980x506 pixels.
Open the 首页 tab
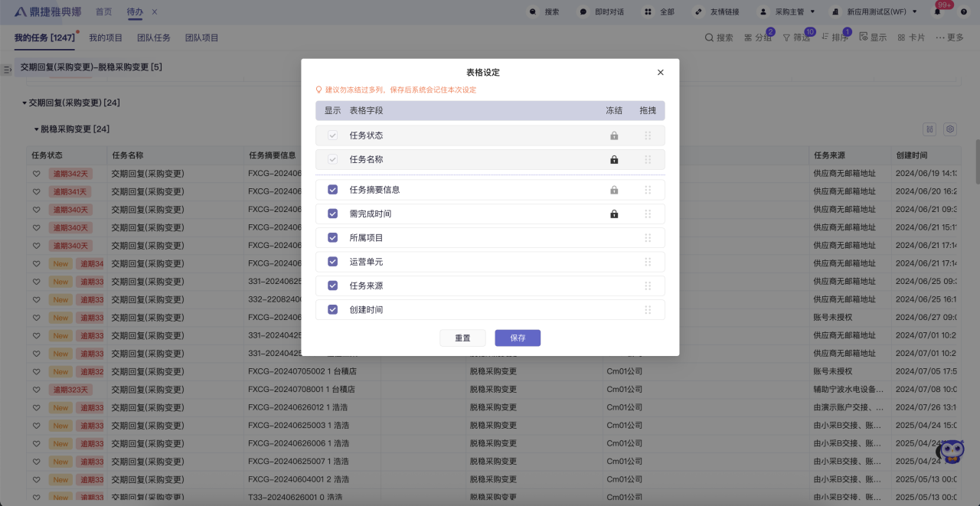103,12
